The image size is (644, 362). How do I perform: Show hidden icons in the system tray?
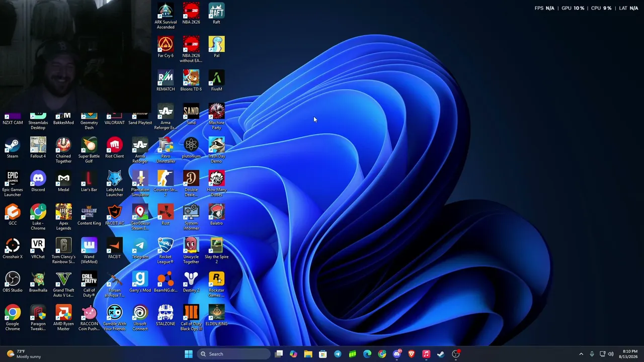coord(581,354)
